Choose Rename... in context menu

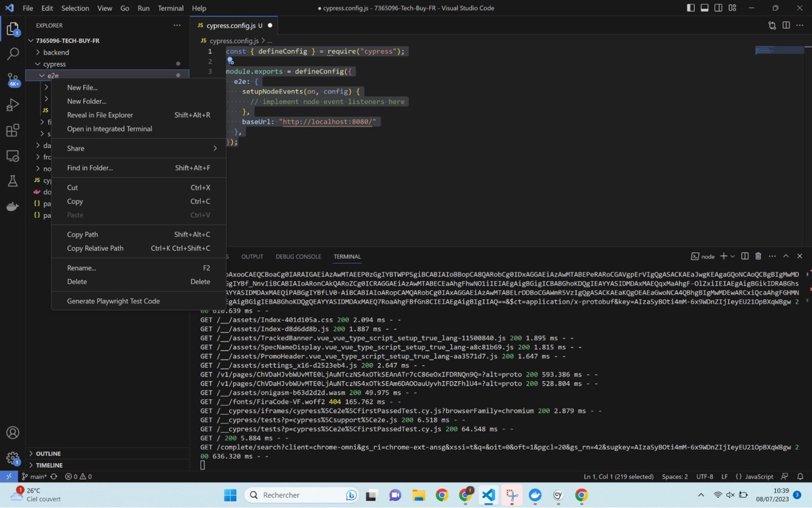pos(138,268)
